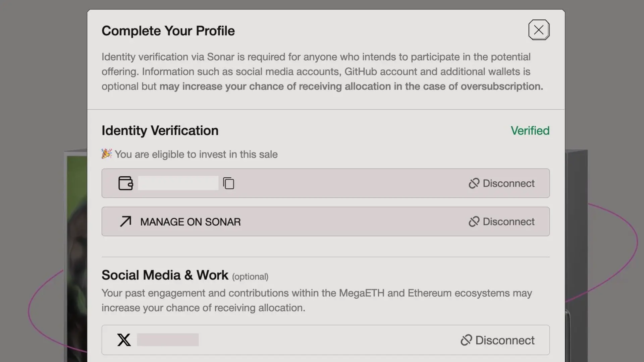The width and height of the screenshot is (644, 362).
Task: Click the redacted wallet address field
Action: [178, 183]
